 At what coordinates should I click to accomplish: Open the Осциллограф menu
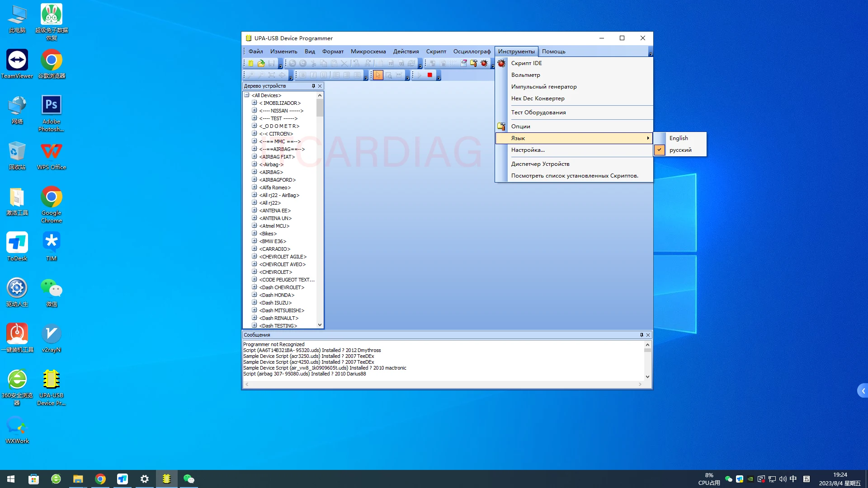tap(472, 52)
